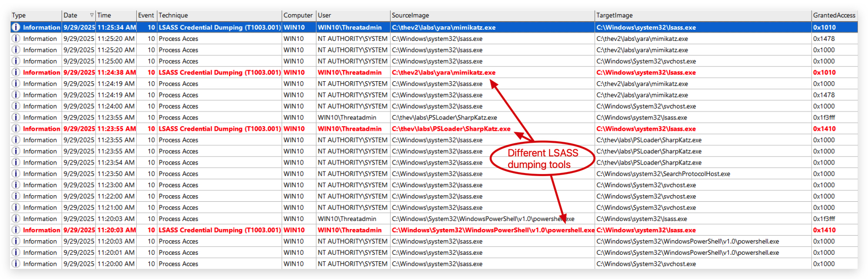Click info icon of 11:20:00 AM row

(16, 264)
